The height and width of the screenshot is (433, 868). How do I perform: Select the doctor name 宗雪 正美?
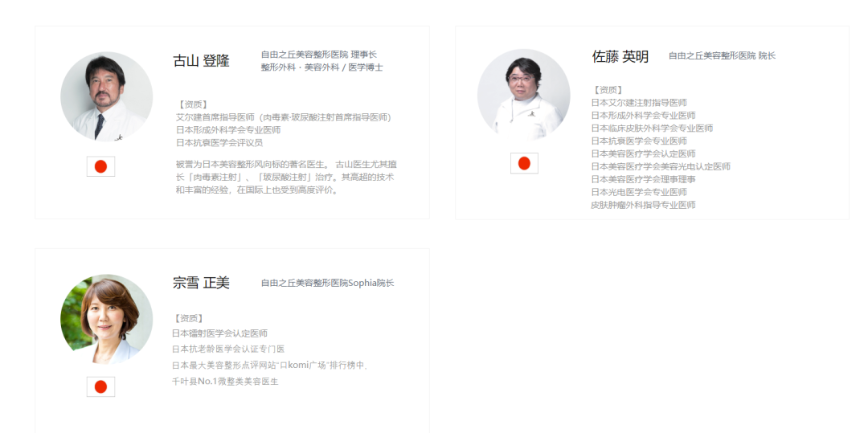click(201, 283)
